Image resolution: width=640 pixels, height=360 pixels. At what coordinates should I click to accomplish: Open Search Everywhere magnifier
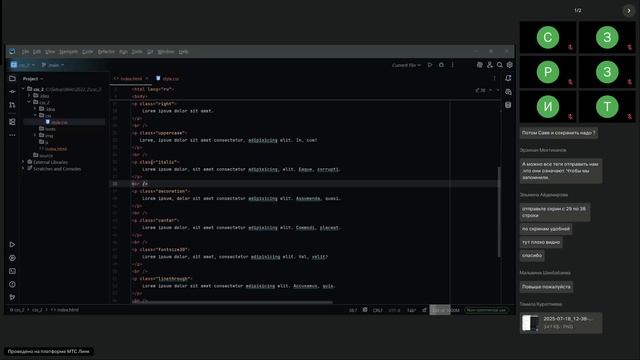coord(500,65)
